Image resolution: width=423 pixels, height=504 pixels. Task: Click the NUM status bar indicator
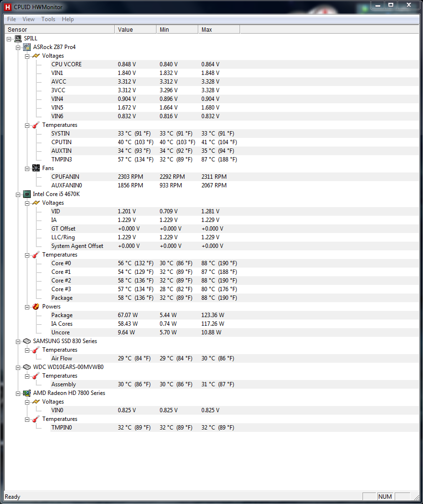(x=385, y=497)
